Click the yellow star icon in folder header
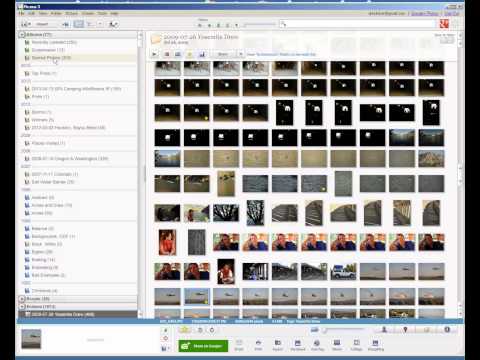 [x=190, y=54]
